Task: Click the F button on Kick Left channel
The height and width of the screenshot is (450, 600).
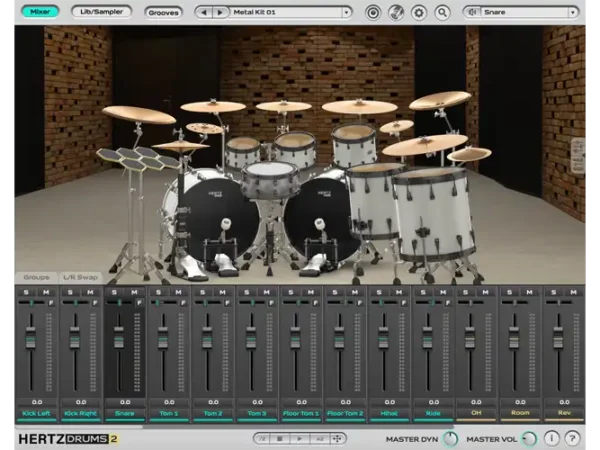Action: click(x=51, y=303)
